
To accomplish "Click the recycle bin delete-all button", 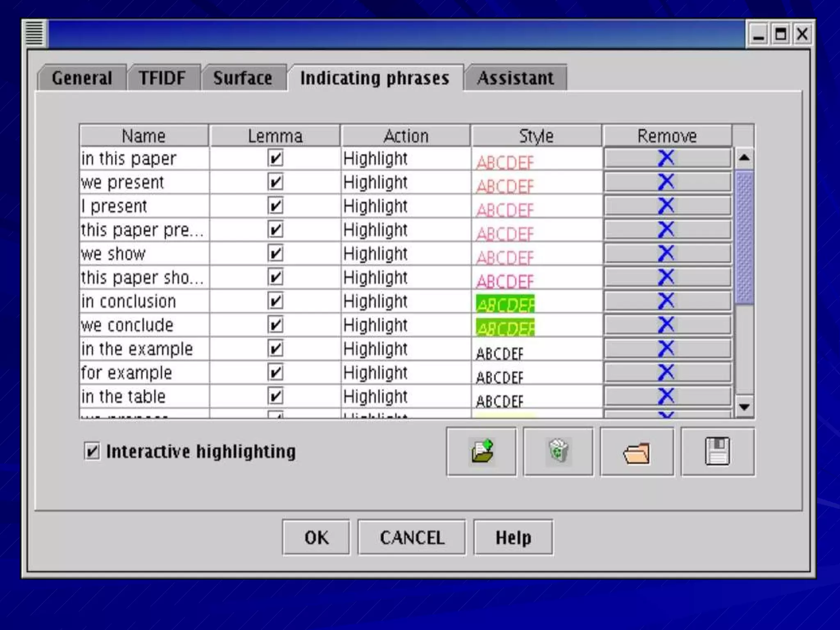I will tap(558, 451).
